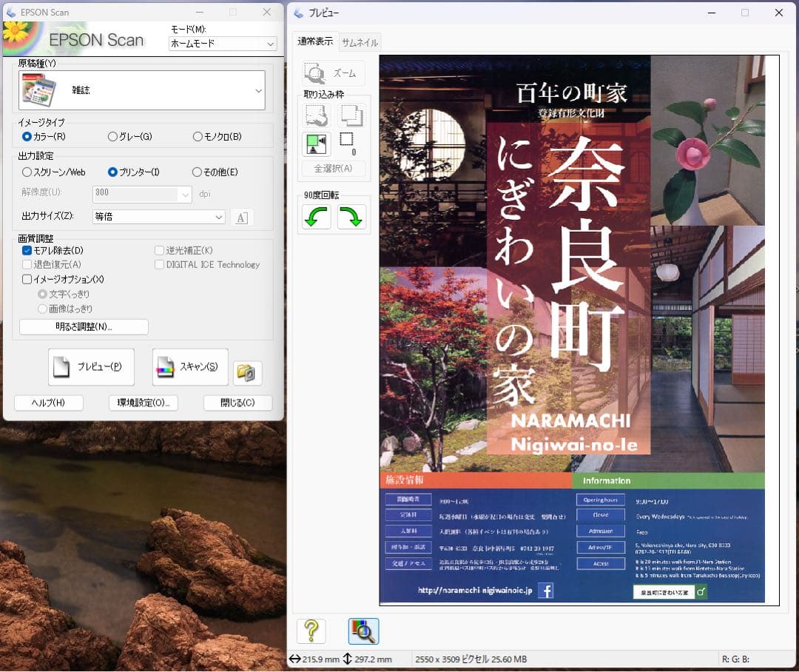The image size is (799, 672).
Task: Rotate preview 90 degrees left with green arrow
Action: pyautogui.click(x=316, y=218)
